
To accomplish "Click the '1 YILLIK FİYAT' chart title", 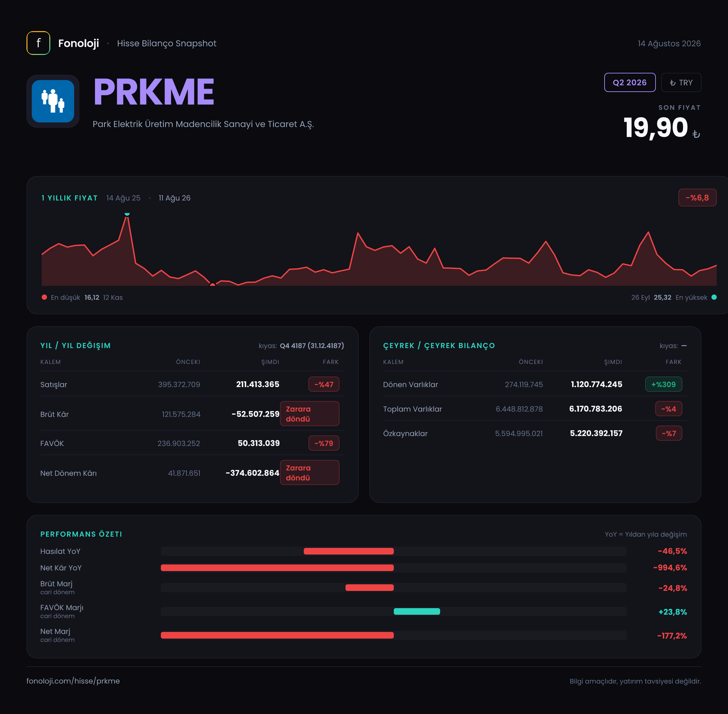I will (69, 198).
